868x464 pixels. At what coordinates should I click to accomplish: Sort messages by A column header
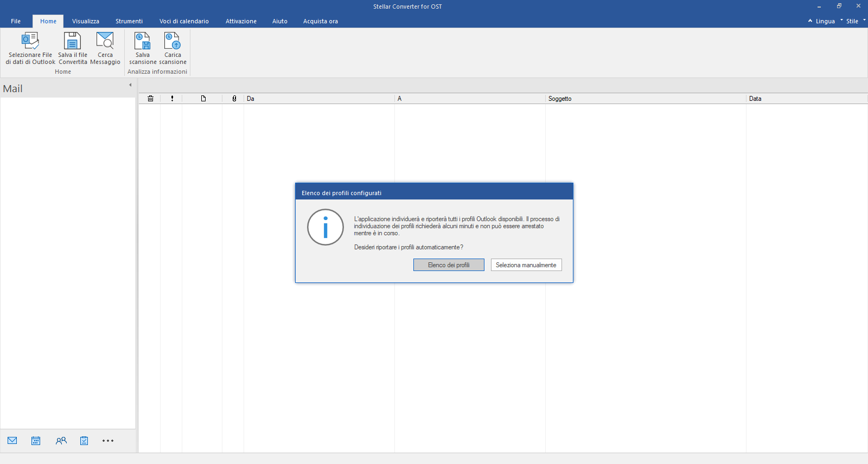470,99
